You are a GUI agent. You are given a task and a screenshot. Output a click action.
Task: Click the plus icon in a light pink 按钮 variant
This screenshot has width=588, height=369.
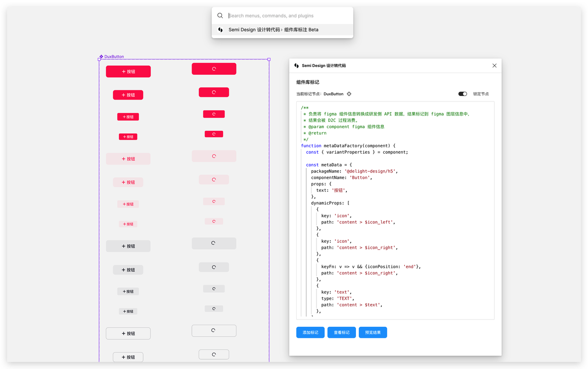pos(123,158)
